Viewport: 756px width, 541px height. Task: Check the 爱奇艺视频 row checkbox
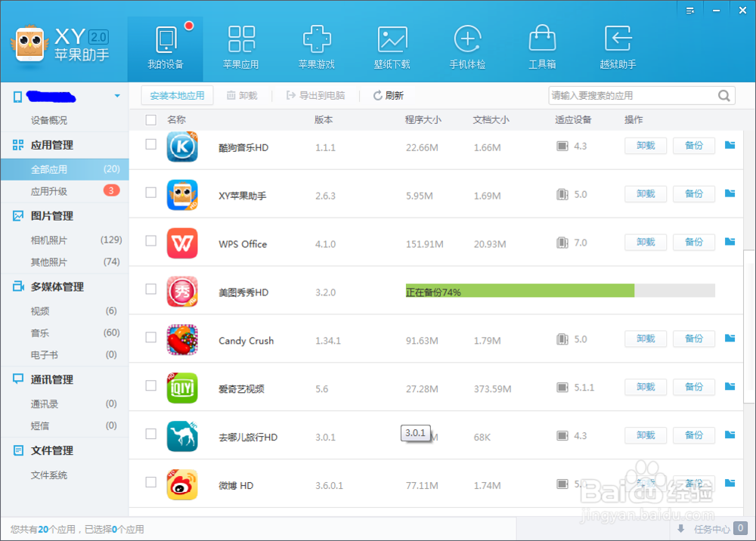point(151,385)
